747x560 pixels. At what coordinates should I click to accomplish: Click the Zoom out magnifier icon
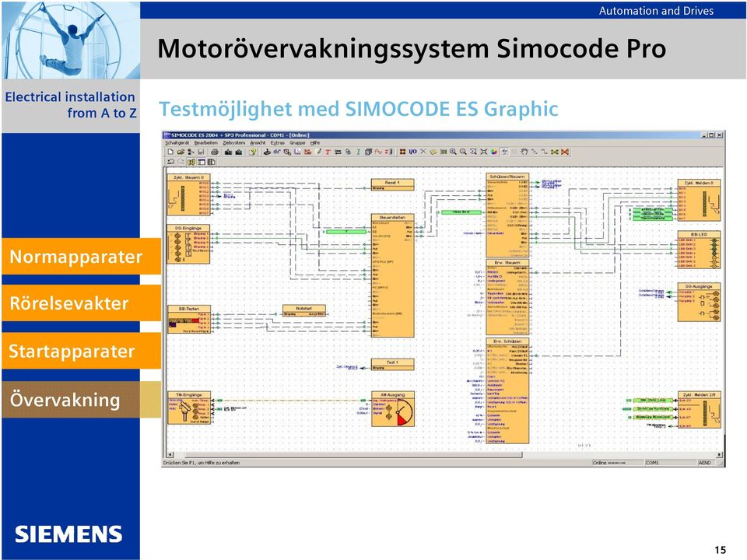point(463,152)
